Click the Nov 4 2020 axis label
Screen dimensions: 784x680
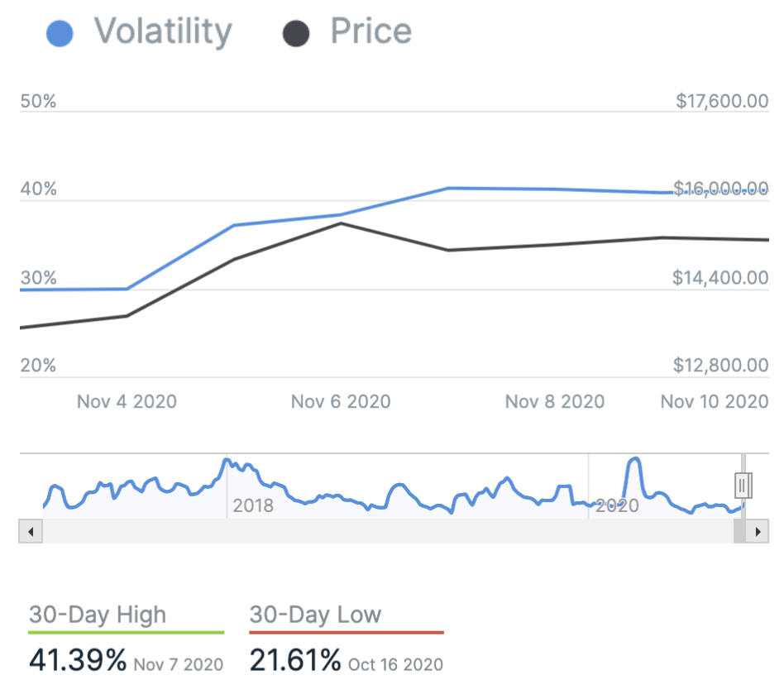(x=127, y=402)
